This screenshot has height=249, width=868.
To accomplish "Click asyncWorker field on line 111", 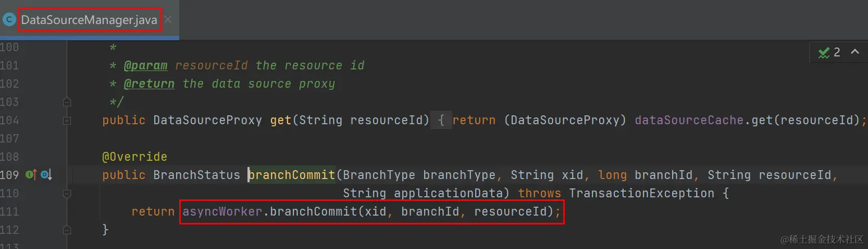I will point(222,211).
